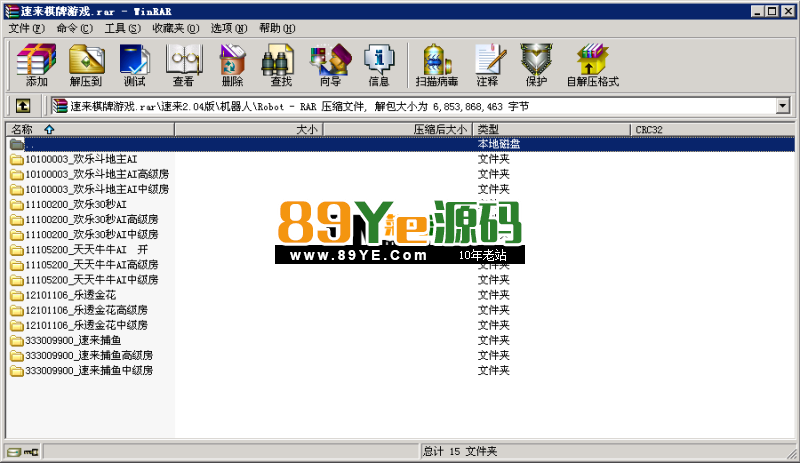Sort by 名称 column header
The width and height of the screenshot is (800, 463).
[90, 130]
